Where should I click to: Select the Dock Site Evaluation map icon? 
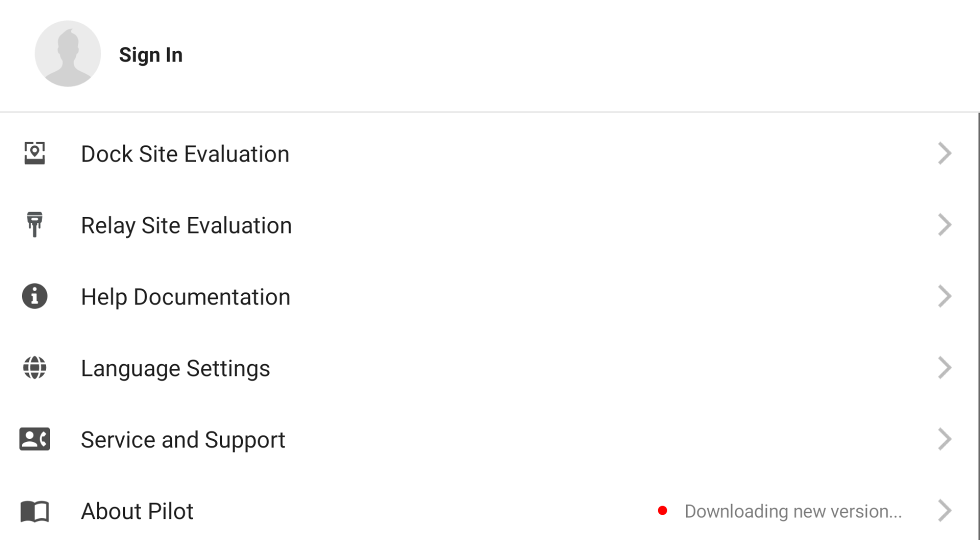[33, 154]
